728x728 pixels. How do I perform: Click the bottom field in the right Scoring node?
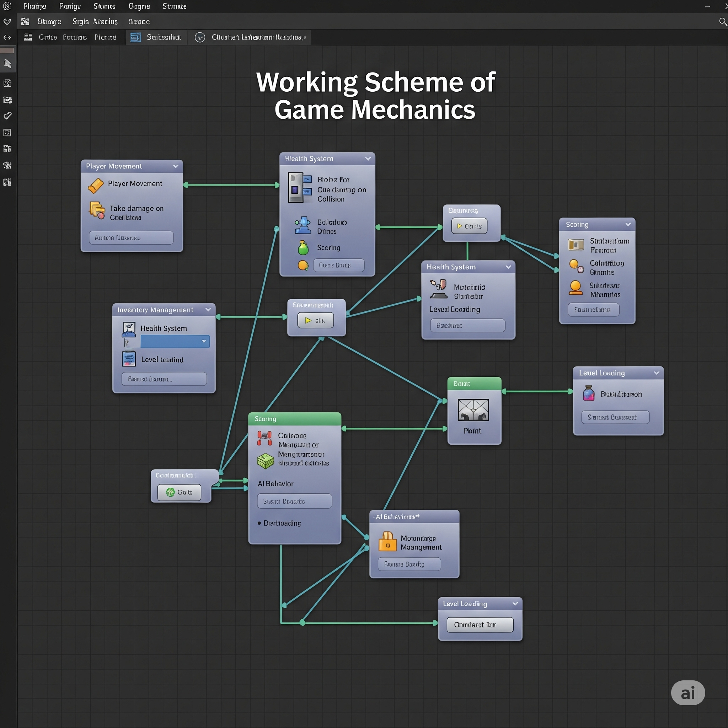(x=593, y=310)
